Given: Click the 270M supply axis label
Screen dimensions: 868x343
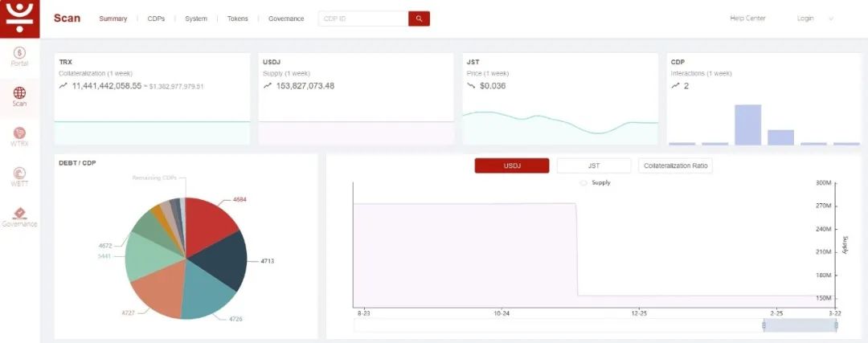Looking at the screenshot, I should (825, 206).
